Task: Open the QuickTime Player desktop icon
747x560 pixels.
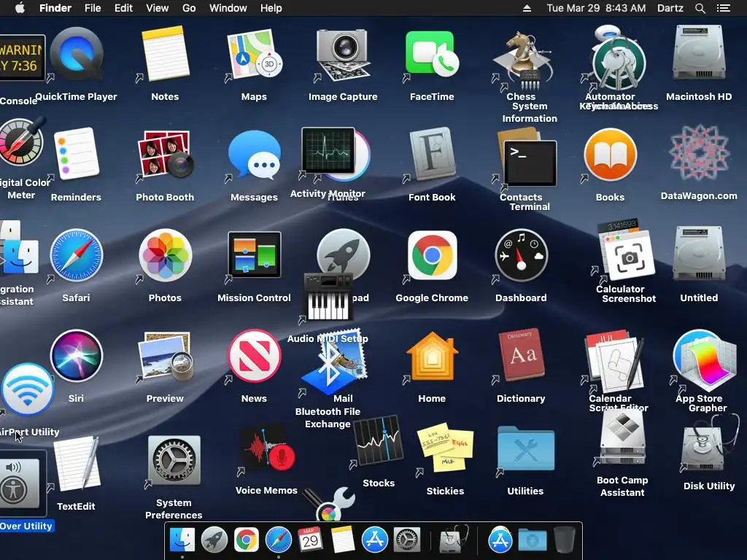Action: 76,54
